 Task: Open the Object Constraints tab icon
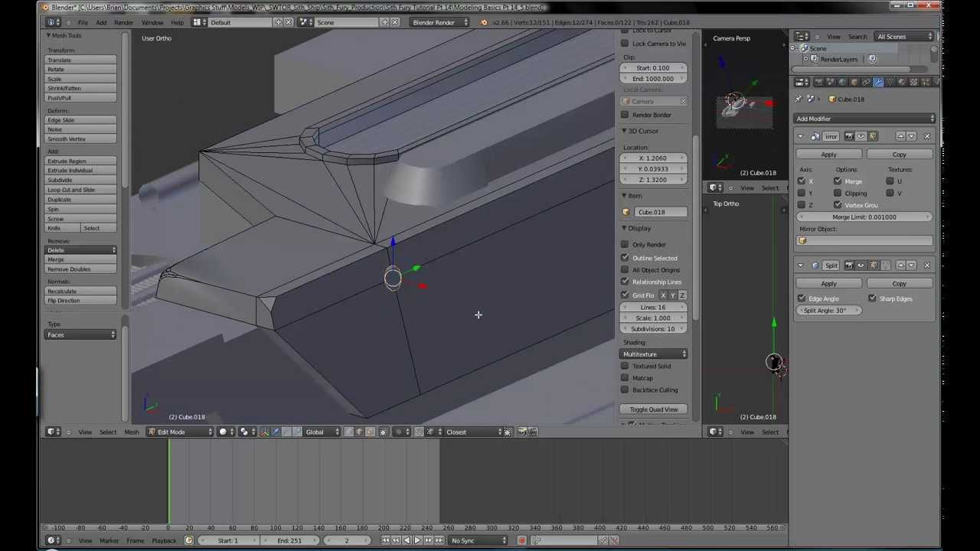click(867, 82)
